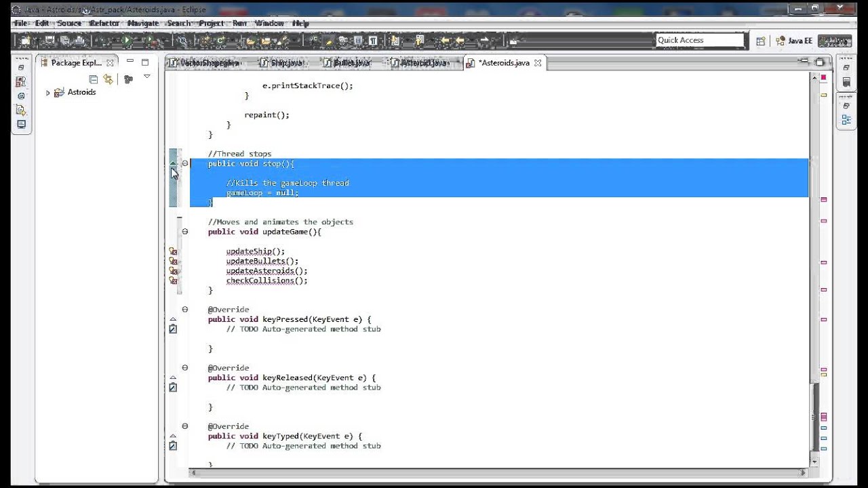Open the Window menu
Viewport: 868px width, 488px height.
click(269, 23)
